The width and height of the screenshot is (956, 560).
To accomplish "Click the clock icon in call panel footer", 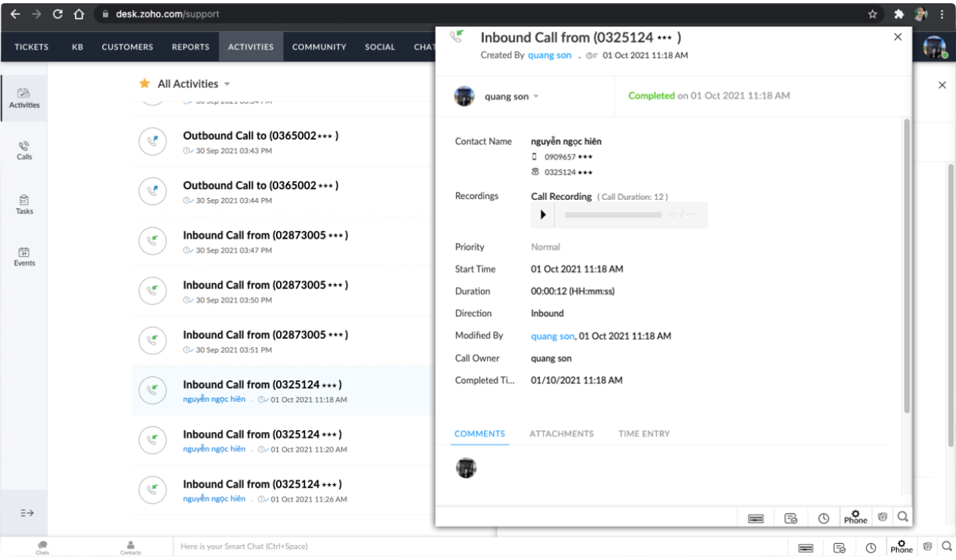I will click(x=823, y=518).
